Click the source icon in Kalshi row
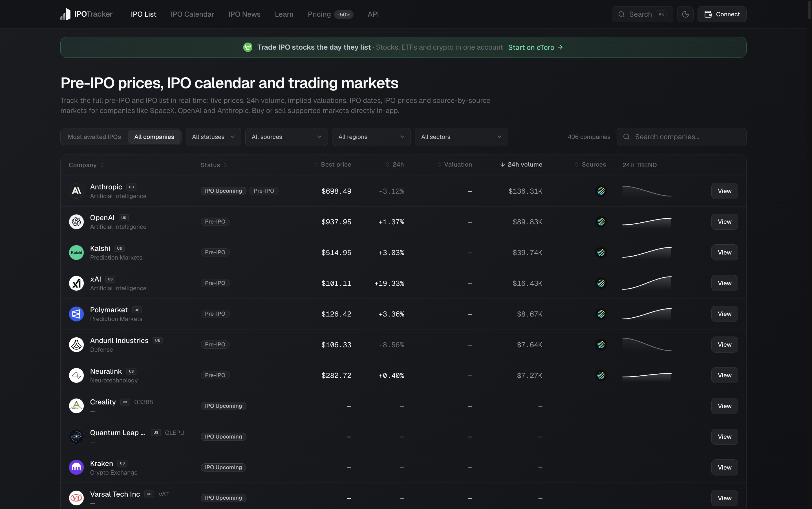 click(x=601, y=253)
